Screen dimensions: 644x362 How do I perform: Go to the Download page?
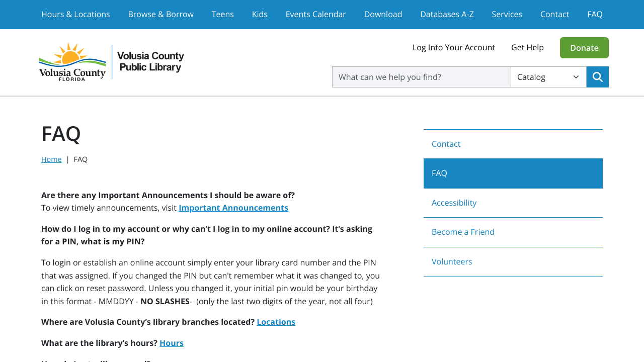(x=383, y=14)
